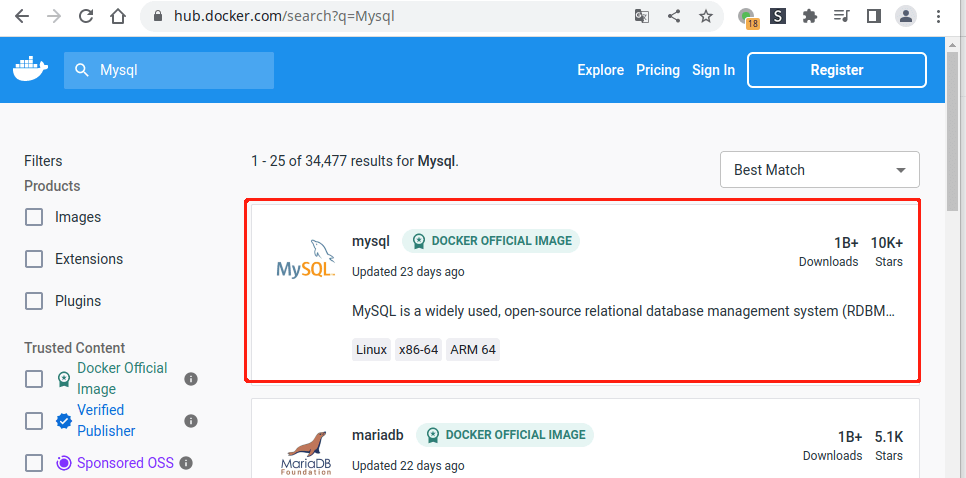
Task: Go back with the browser back arrow
Action: coord(22,17)
